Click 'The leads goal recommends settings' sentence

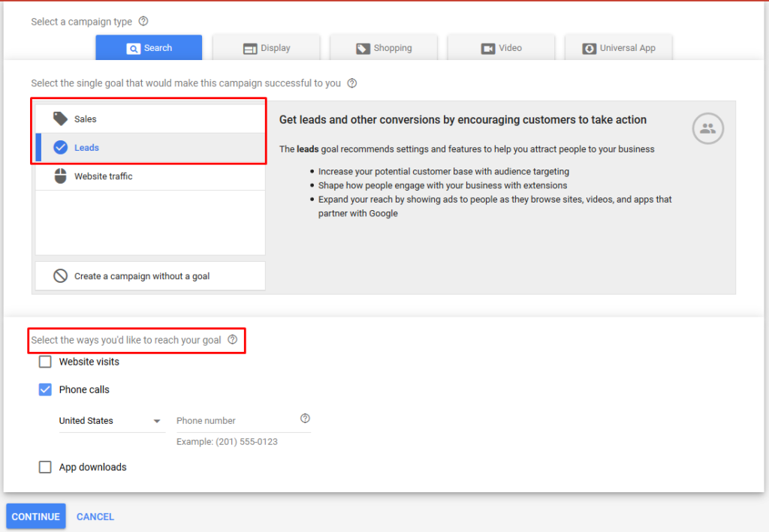pos(467,149)
